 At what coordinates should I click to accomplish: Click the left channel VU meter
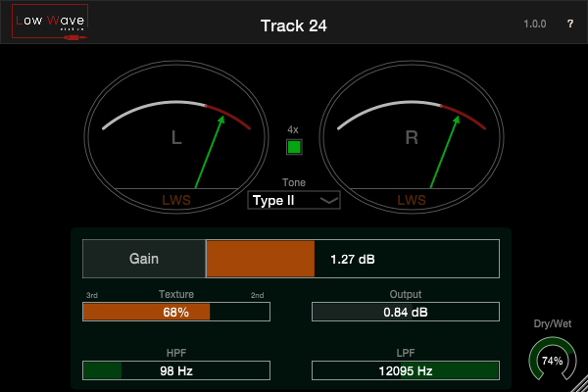tap(176, 137)
